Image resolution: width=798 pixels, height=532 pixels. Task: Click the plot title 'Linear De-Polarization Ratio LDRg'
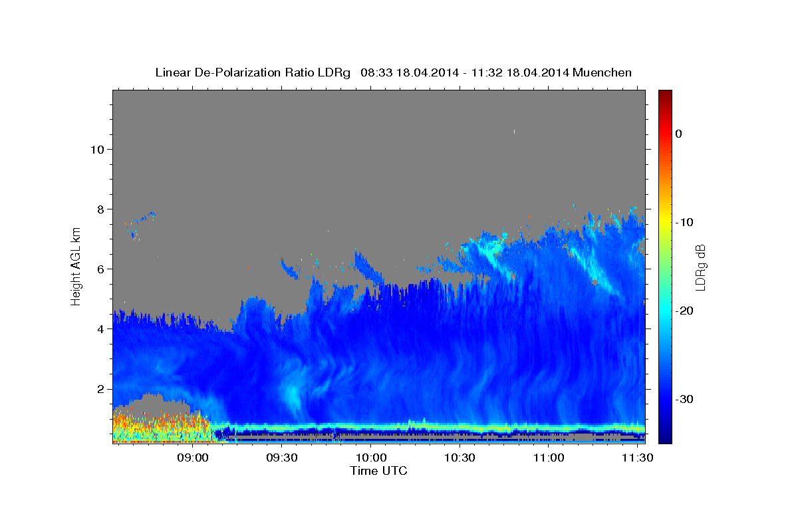[253, 72]
